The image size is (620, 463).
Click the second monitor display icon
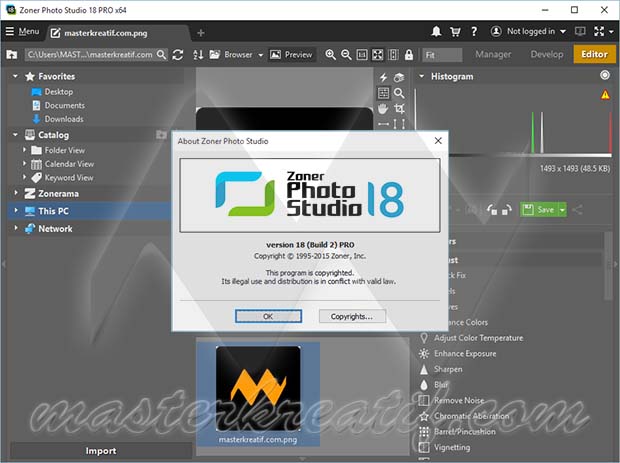[x=580, y=31]
